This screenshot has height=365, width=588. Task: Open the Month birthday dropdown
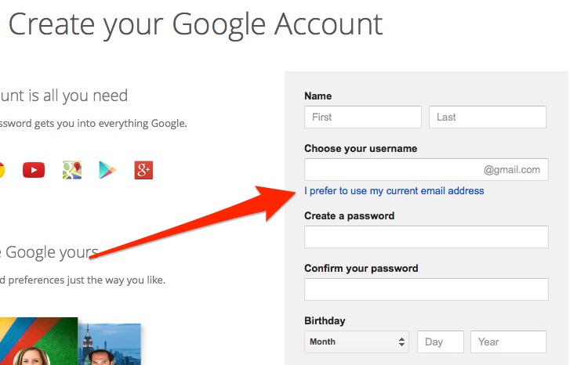[357, 342]
